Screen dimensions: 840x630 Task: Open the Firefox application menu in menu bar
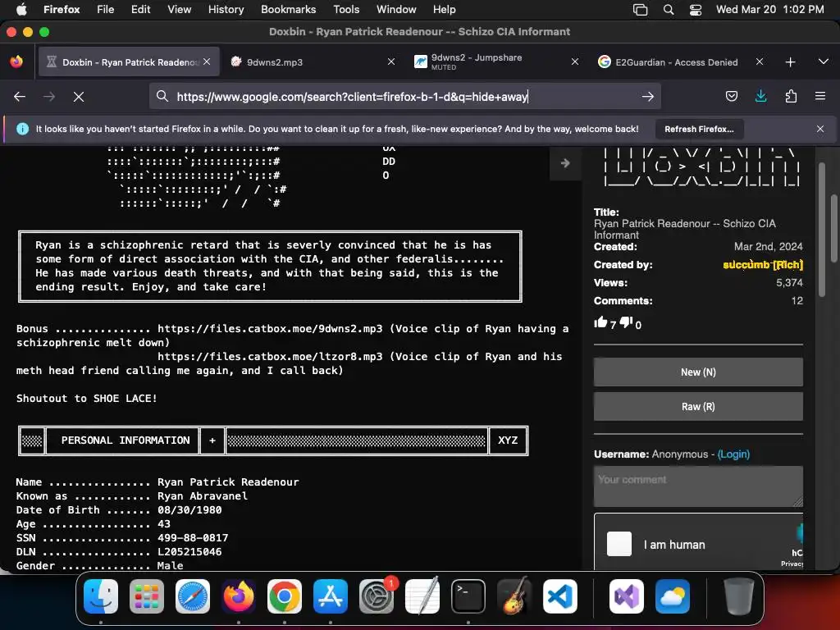coord(62,9)
